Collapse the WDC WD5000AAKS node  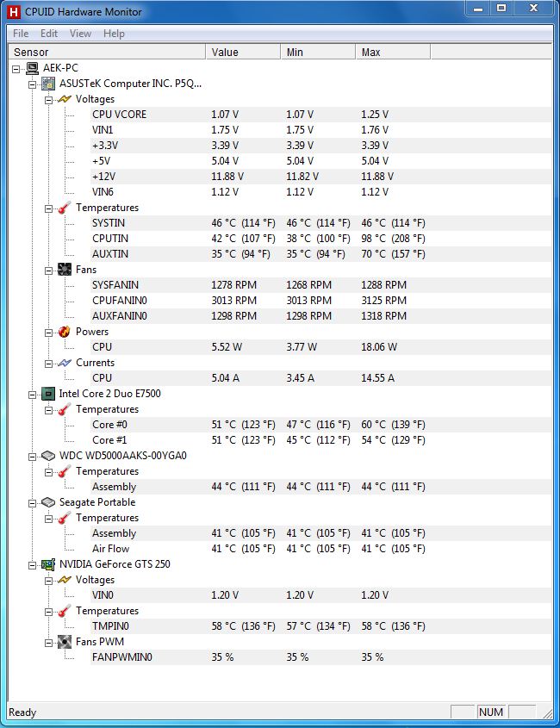pos(32,457)
